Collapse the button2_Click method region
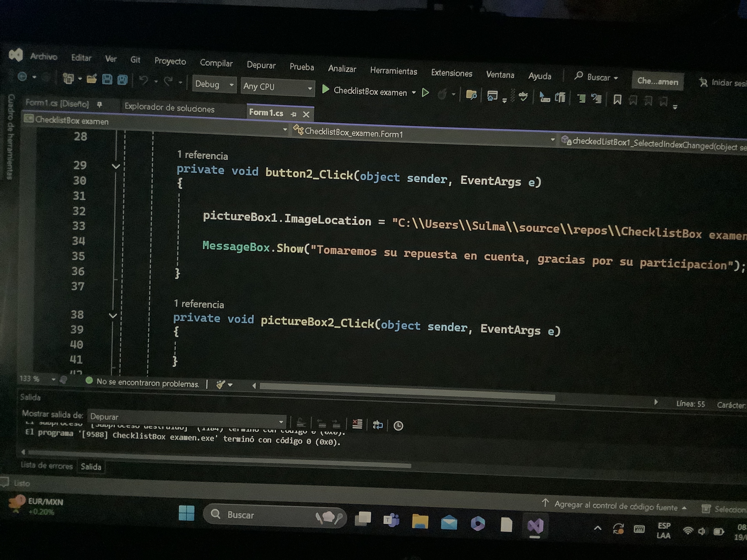 (116, 166)
